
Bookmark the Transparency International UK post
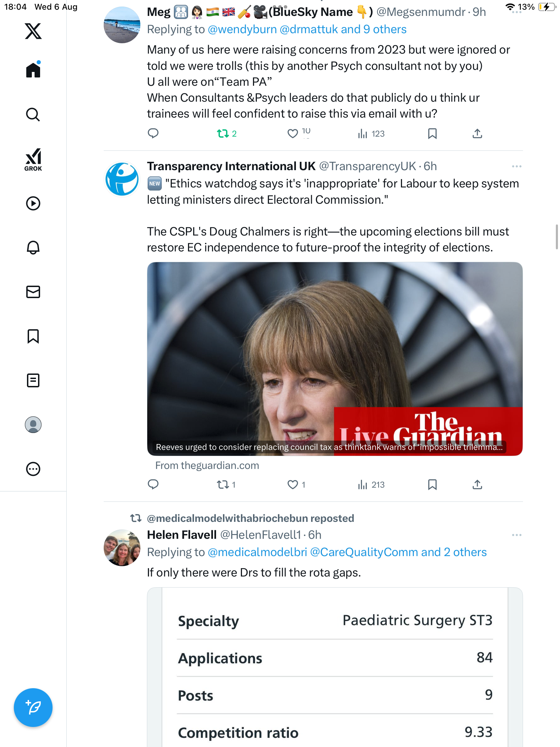tap(432, 485)
